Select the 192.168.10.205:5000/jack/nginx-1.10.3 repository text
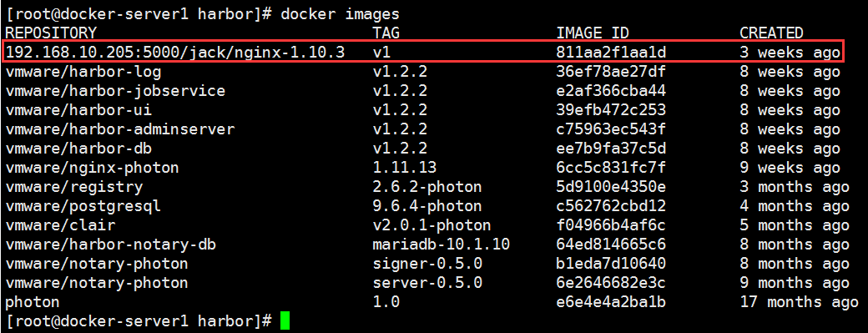The image size is (868, 333). [x=175, y=53]
